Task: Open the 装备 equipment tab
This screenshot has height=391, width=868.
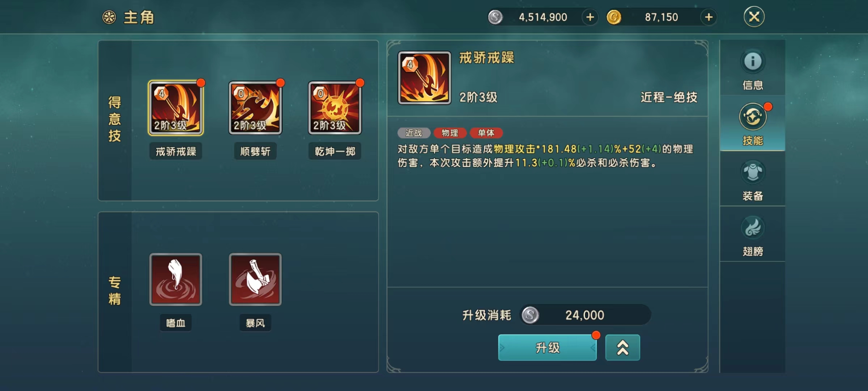Action: click(x=753, y=179)
